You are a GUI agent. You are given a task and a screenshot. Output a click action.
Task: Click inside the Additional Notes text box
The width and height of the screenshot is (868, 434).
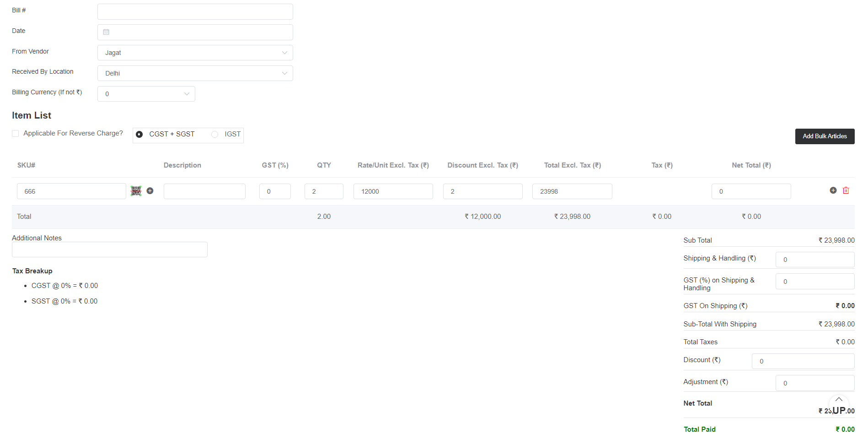click(x=109, y=250)
